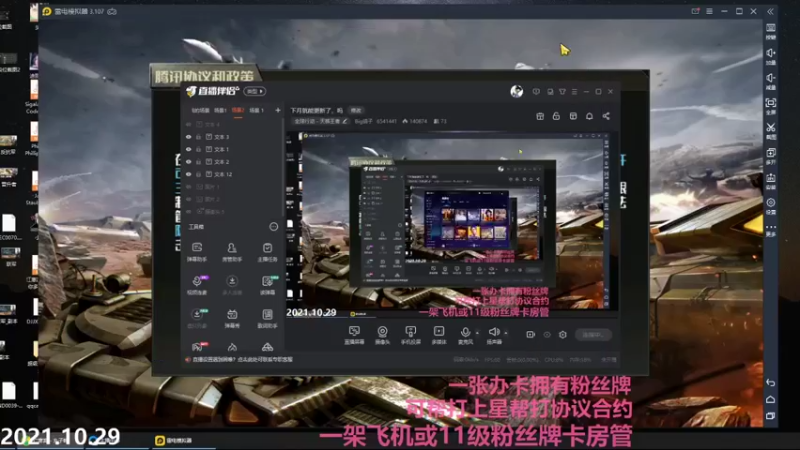Add new scene with plus button
The height and width of the screenshot is (450, 800).
coord(278,110)
